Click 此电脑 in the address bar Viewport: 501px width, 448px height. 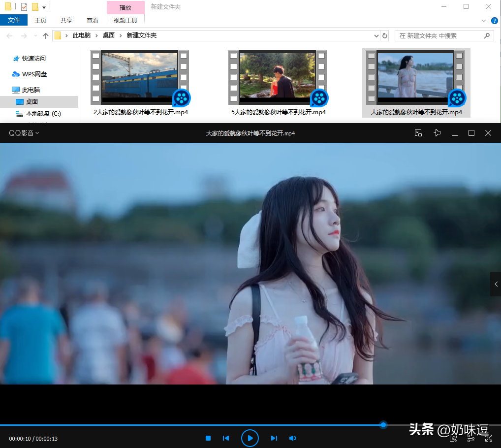tap(82, 35)
